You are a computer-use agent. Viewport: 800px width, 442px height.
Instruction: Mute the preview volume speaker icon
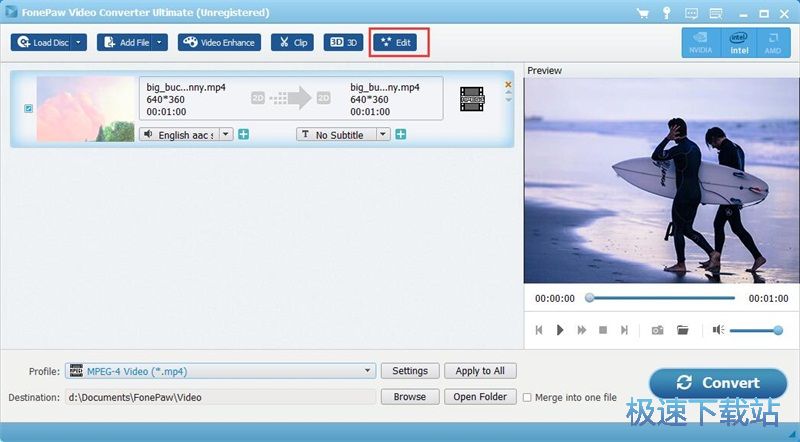(718, 330)
